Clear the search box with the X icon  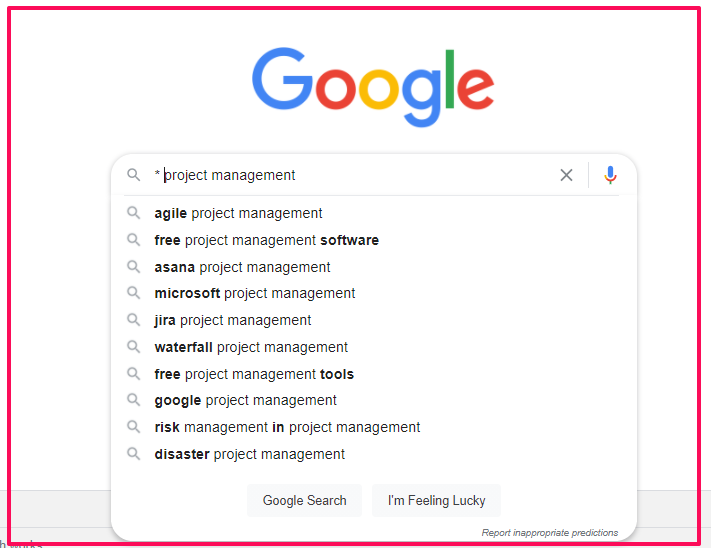566,175
